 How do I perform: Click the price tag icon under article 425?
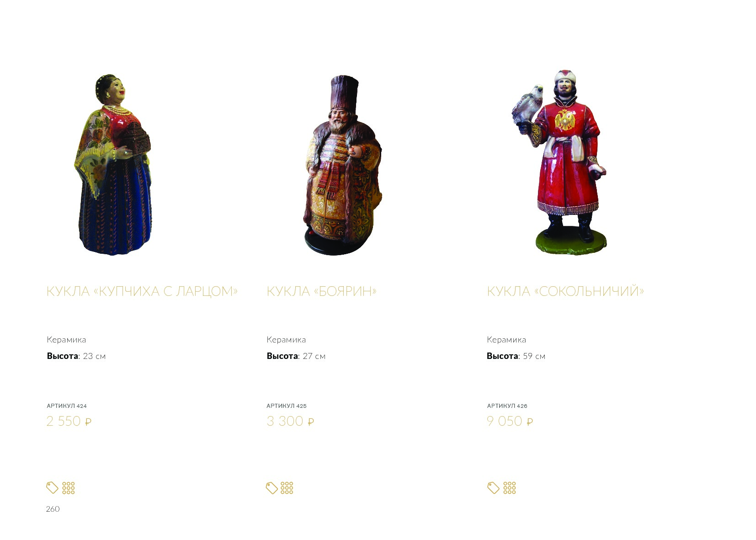pyautogui.click(x=272, y=488)
